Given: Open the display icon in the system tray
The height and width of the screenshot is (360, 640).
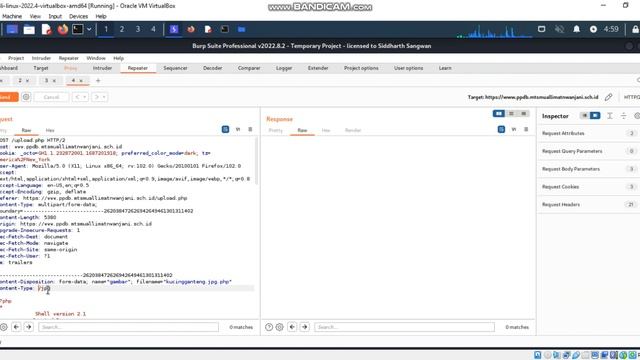Looking at the screenshot, I should [542, 29].
